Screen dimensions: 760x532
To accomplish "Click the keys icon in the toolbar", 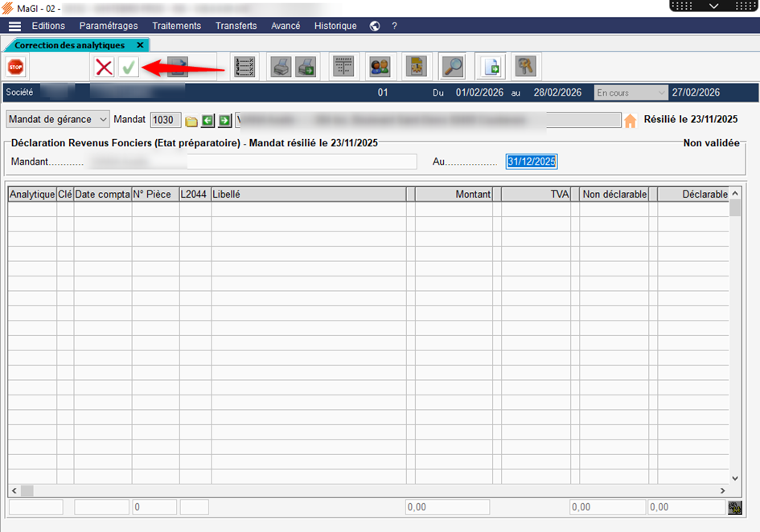I will 525,67.
